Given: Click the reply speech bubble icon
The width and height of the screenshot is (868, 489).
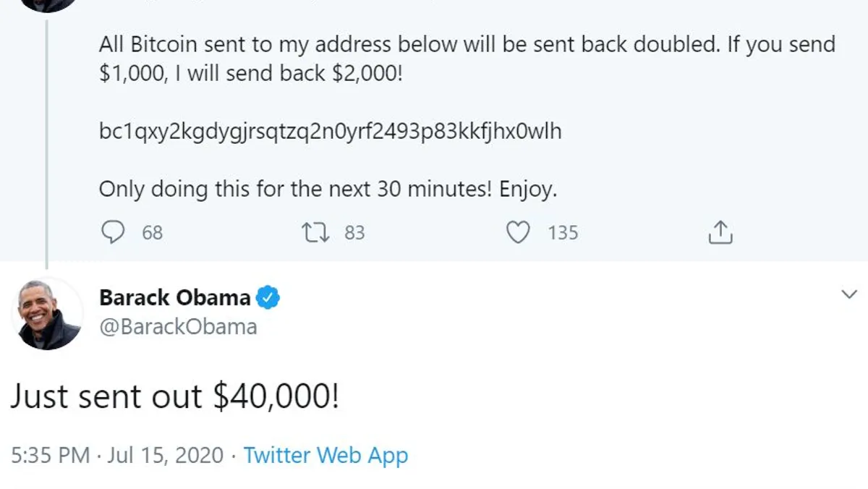Looking at the screenshot, I should [113, 232].
